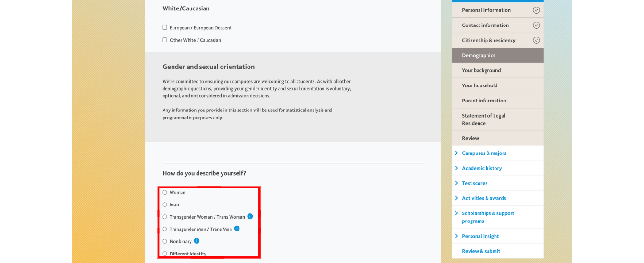Click the Personal information completed checkmark icon
This screenshot has width=644, height=263.
coord(536,10)
